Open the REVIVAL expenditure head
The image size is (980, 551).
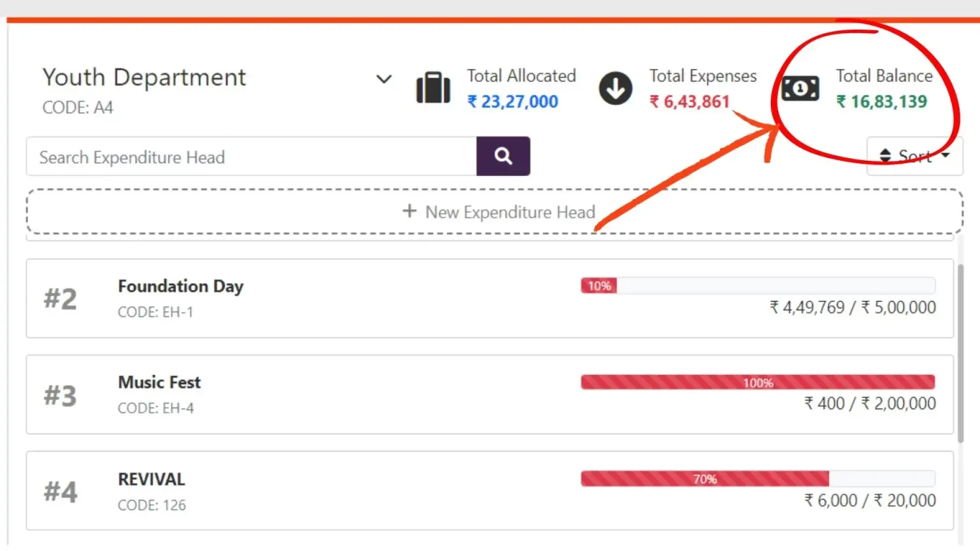tap(490, 491)
